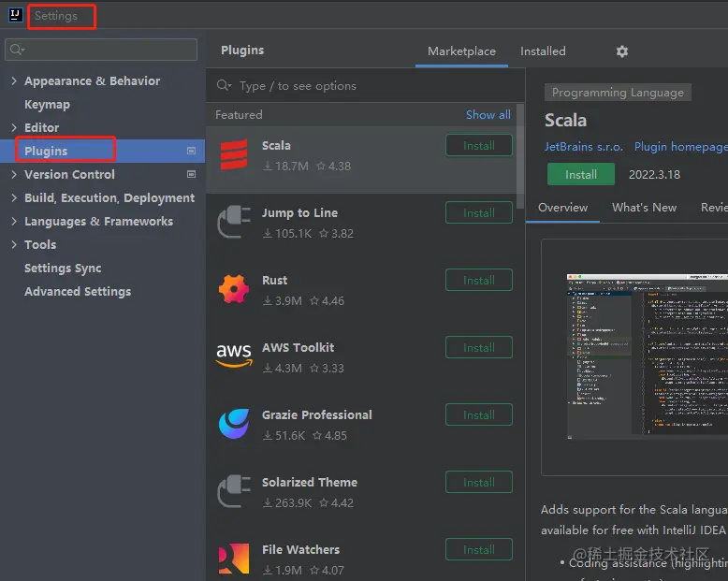
Task: Expand Languages & Frameworks section
Action: pyautogui.click(x=14, y=221)
